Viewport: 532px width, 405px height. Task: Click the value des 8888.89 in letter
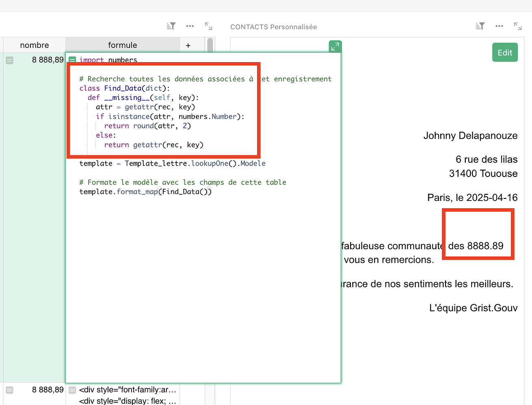click(476, 246)
